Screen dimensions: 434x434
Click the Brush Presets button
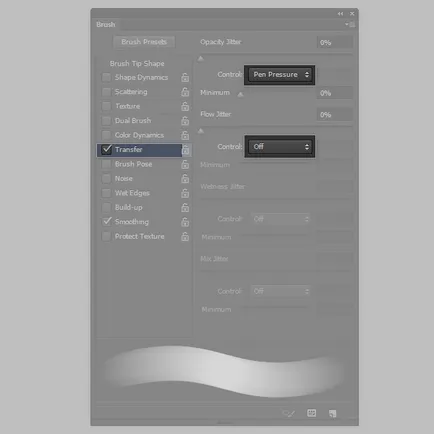[x=144, y=42]
